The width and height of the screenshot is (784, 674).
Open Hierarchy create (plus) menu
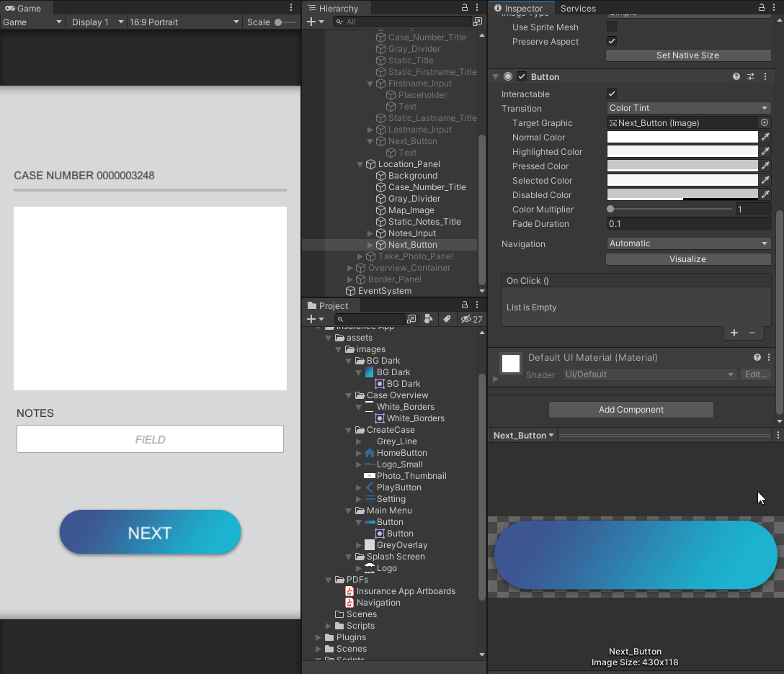coord(315,22)
